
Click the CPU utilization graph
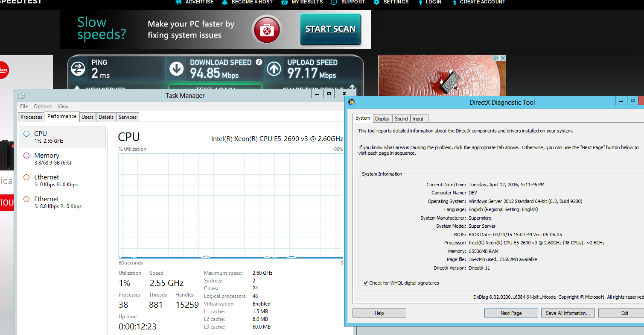pos(231,206)
